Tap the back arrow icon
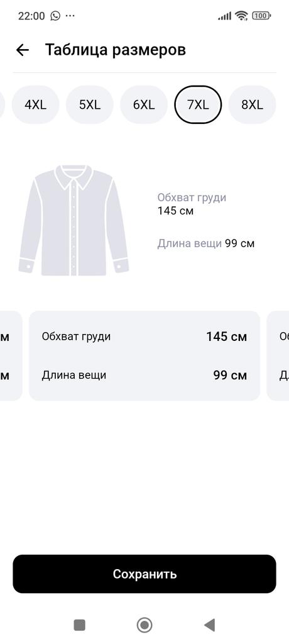289x644 pixels. [23, 50]
